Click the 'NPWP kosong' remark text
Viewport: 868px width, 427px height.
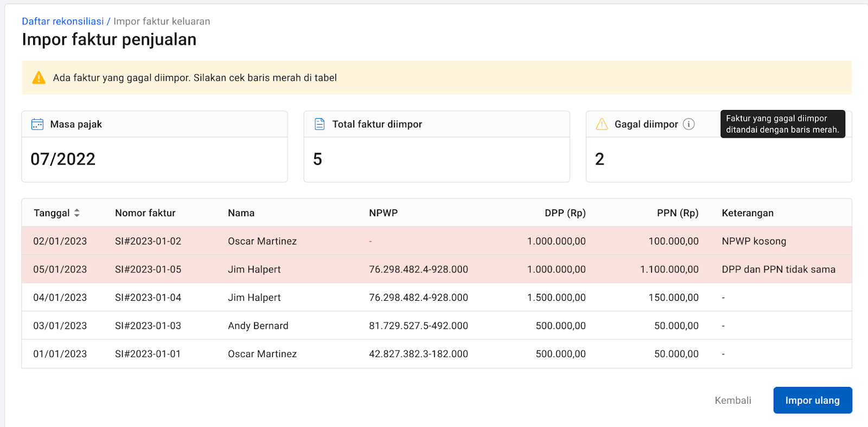tap(754, 241)
